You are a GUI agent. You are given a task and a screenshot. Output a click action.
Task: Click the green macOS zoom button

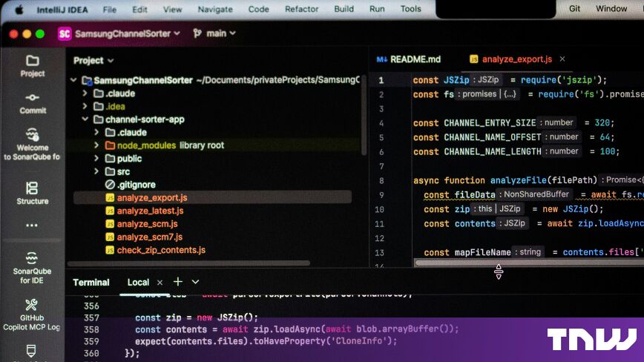40,34
